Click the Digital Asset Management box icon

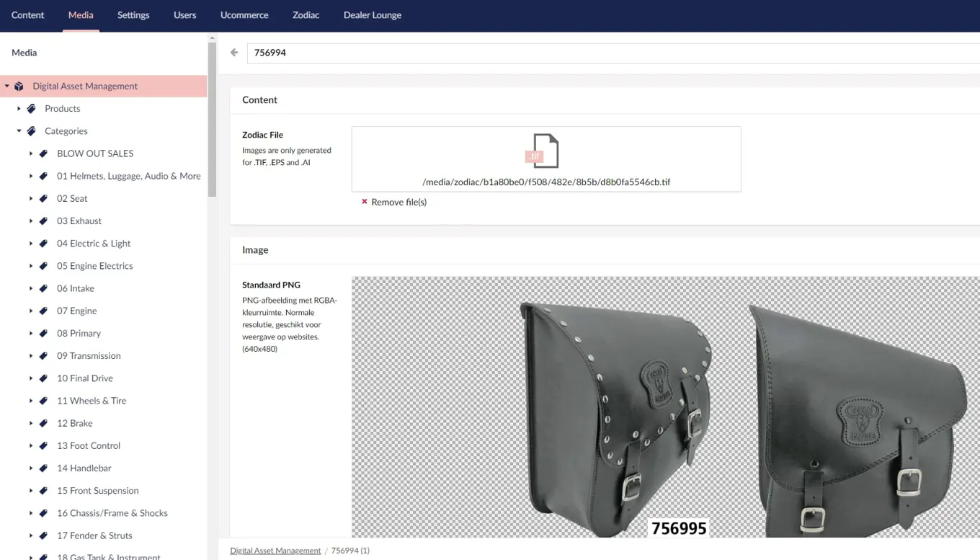click(19, 86)
